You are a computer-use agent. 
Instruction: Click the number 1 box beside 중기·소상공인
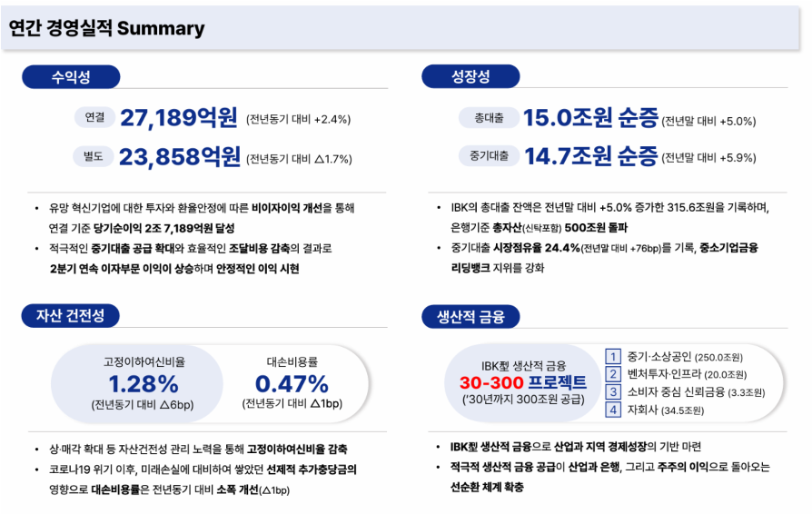click(613, 356)
